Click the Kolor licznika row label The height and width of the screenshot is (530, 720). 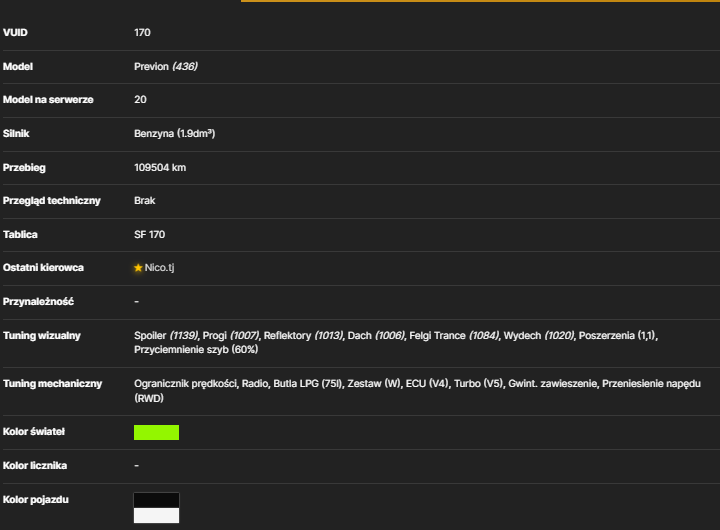click(x=35, y=466)
